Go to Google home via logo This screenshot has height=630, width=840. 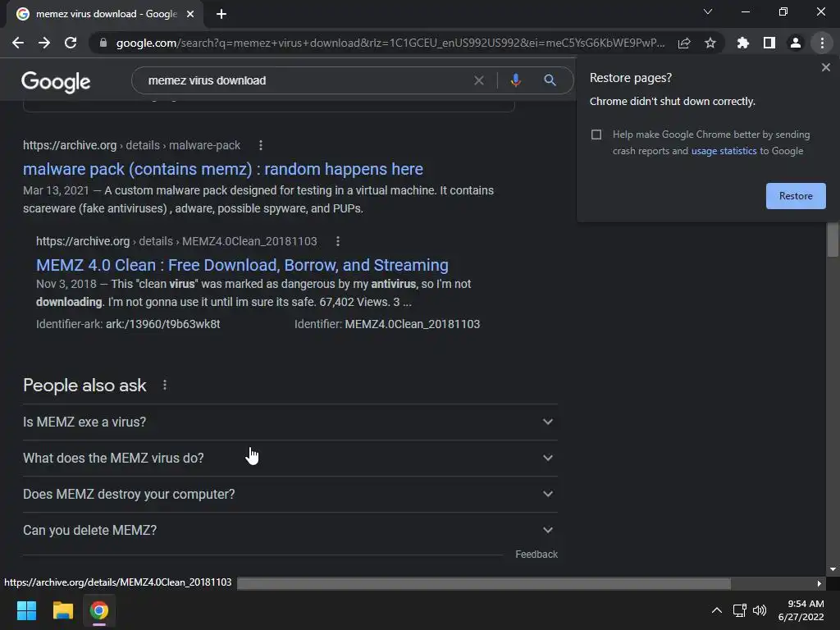(56, 82)
